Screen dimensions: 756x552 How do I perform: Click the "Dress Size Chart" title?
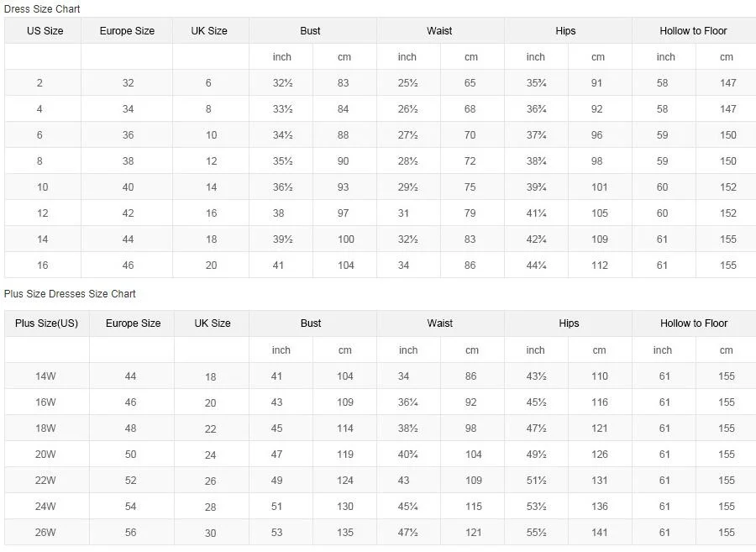42,8
